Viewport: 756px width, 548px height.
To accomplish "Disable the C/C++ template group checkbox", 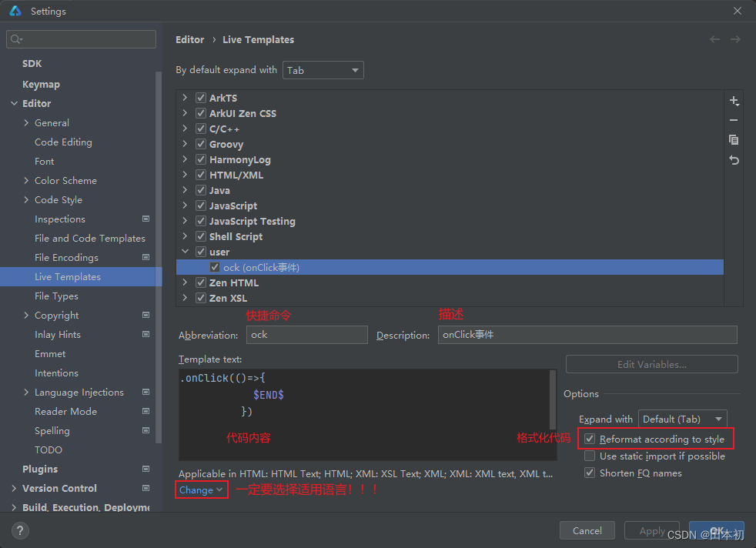I will coord(201,129).
